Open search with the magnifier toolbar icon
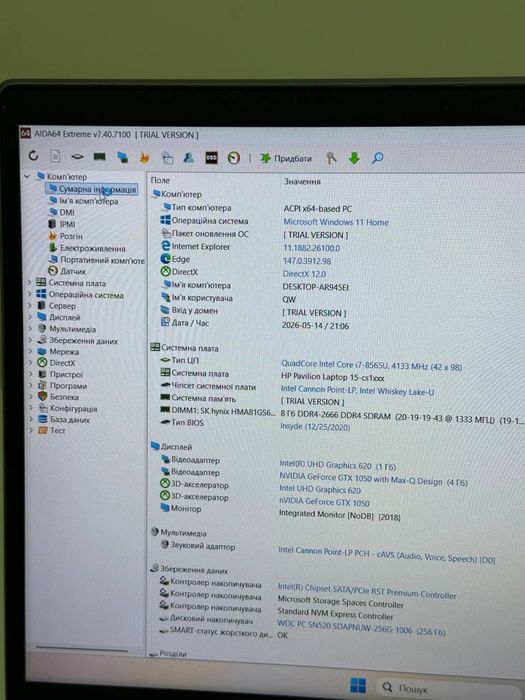 [x=378, y=158]
